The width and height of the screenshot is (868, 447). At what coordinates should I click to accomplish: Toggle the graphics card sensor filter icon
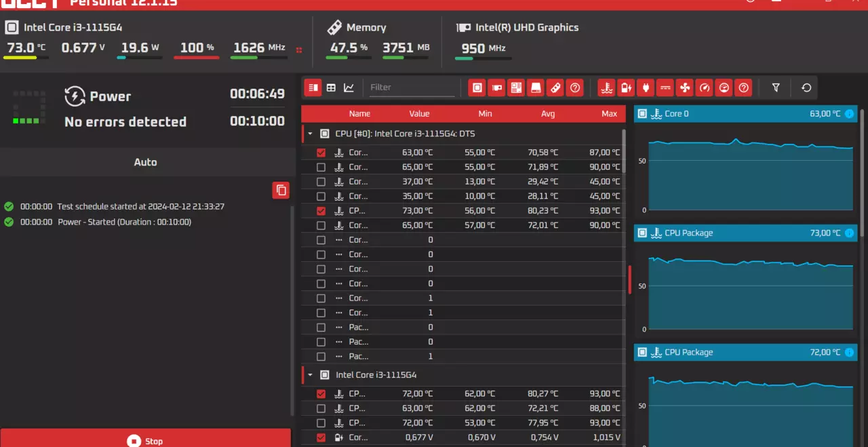497,88
